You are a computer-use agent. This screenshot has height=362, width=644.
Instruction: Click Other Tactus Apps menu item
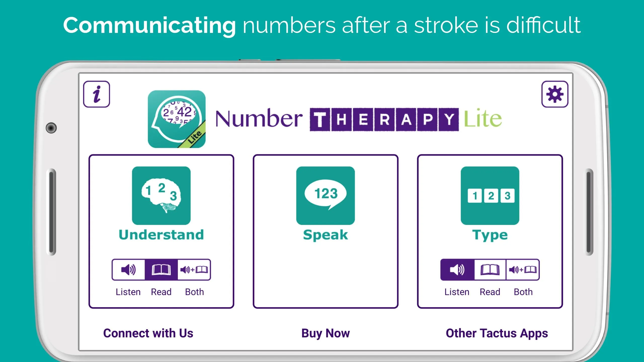(497, 333)
